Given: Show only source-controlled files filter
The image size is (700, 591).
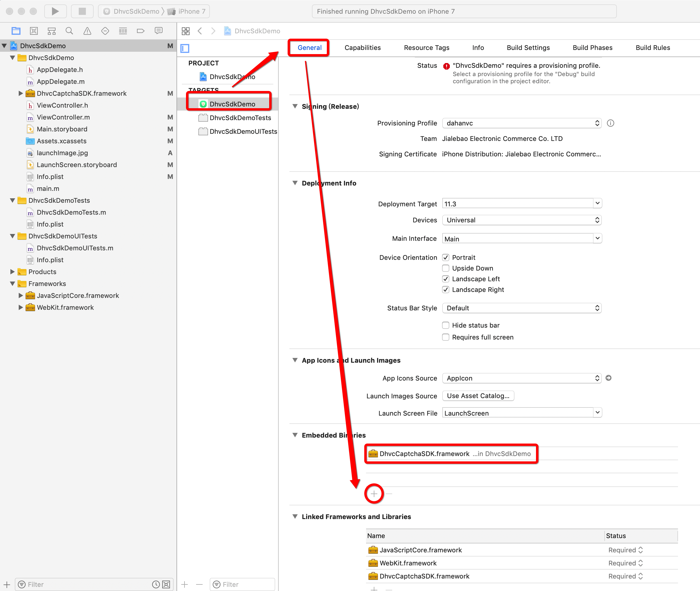Looking at the screenshot, I should [166, 584].
